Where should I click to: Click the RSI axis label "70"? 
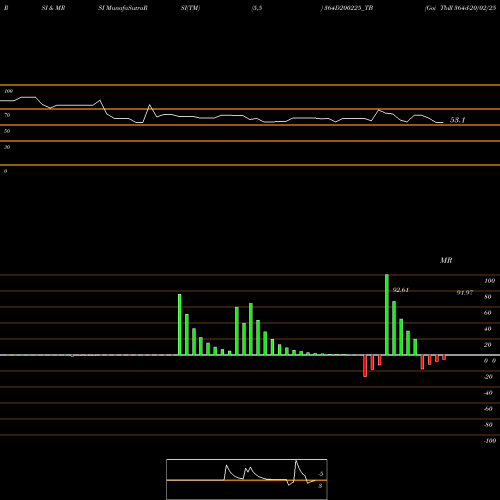(7, 115)
